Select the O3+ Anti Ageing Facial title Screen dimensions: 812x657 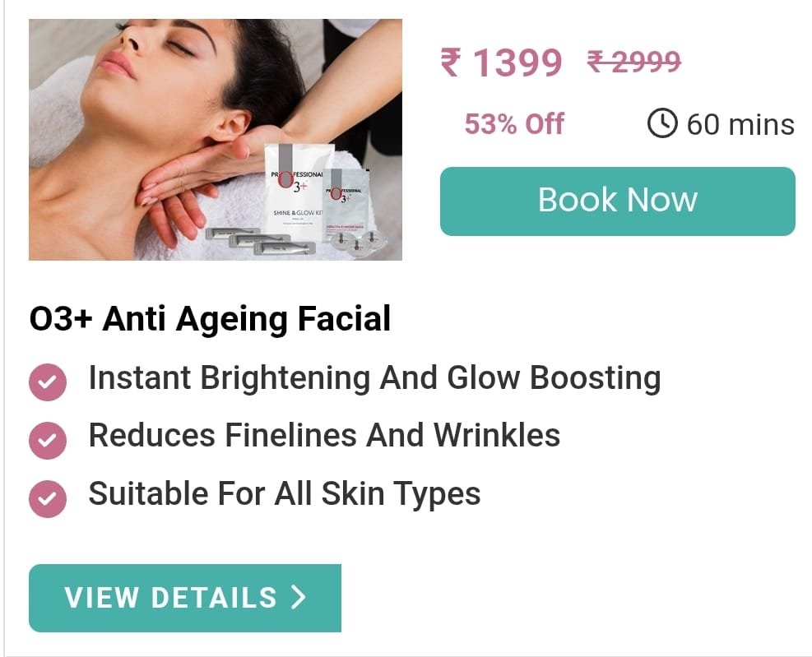click(x=211, y=318)
